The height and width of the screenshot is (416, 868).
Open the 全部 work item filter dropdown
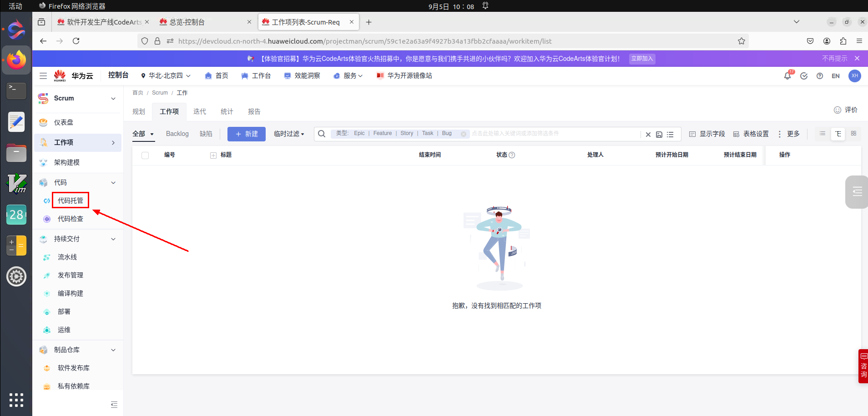coord(143,134)
